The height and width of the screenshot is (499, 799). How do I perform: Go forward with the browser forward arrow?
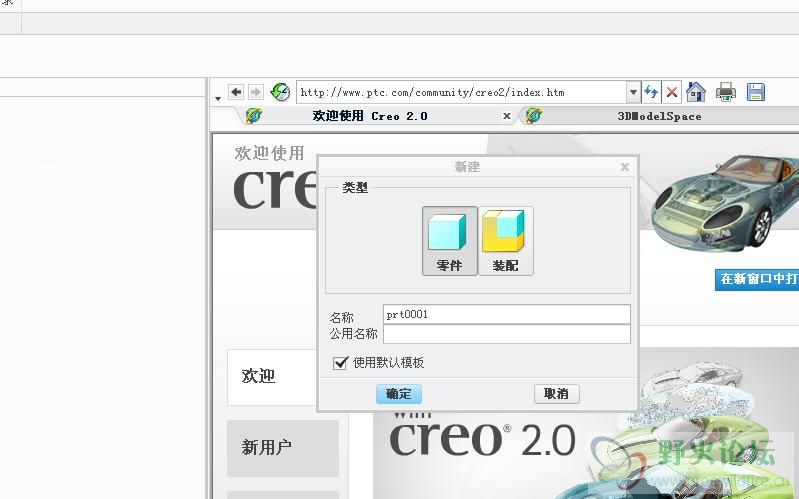point(255,92)
